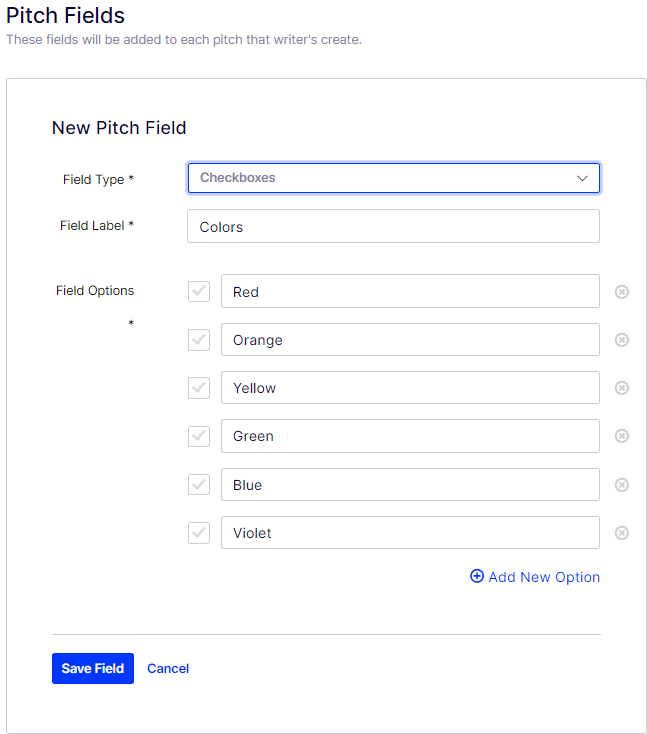The image size is (647, 734).
Task: Toggle the checkbox next to Yellow
Action: tap(199, 388)
